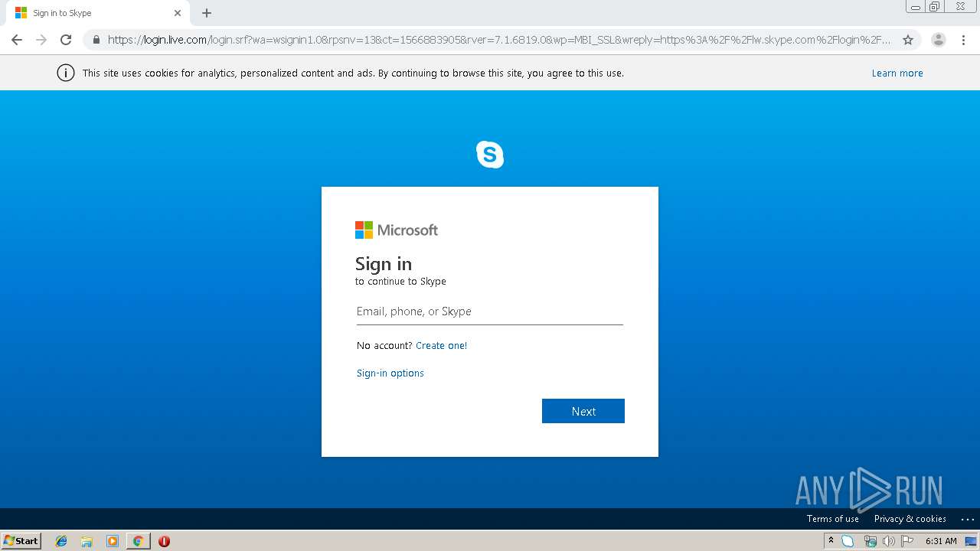
Task: Launch Internet Explorer from taskbar
Action: pos(61,541)
